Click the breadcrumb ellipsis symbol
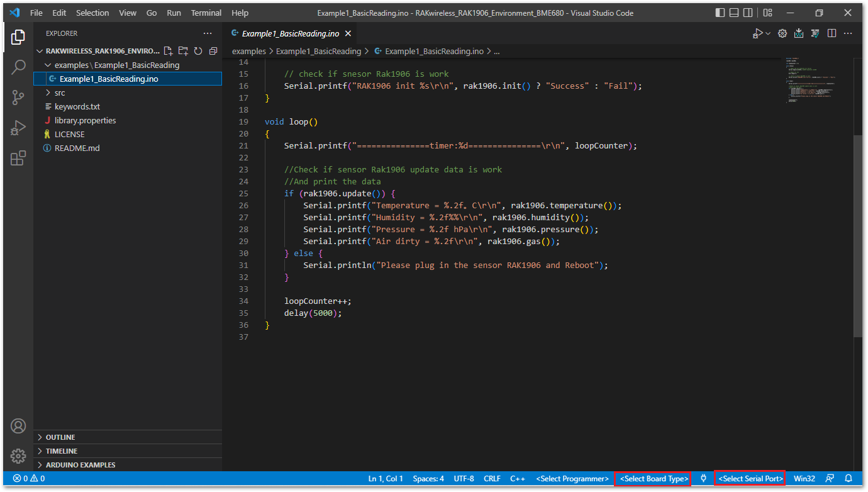 (x=496, y=51)
